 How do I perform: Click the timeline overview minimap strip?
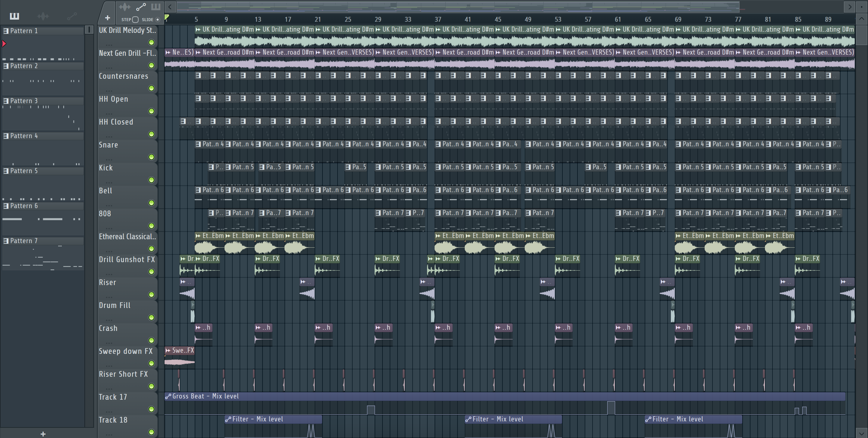(458, 6)
